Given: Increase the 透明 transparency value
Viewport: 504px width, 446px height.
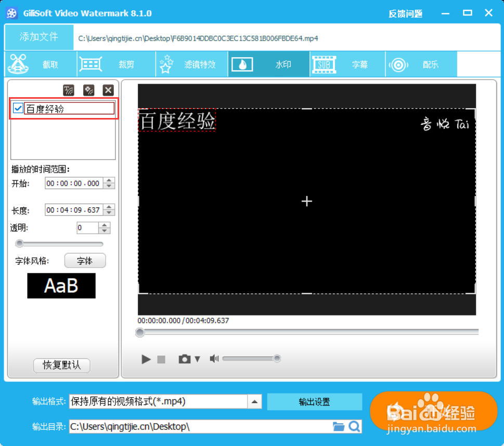Looking at the screenshot, I should click(105, 225).
